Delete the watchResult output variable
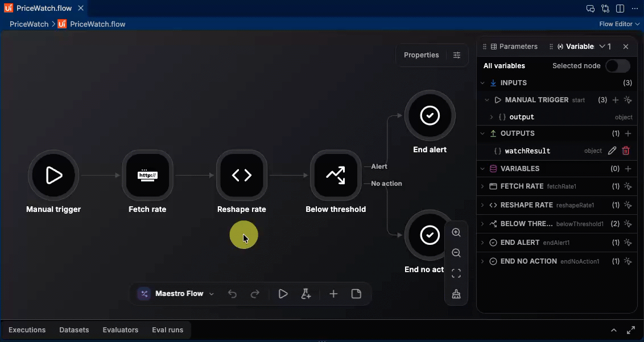 click(x=626, y=151)
